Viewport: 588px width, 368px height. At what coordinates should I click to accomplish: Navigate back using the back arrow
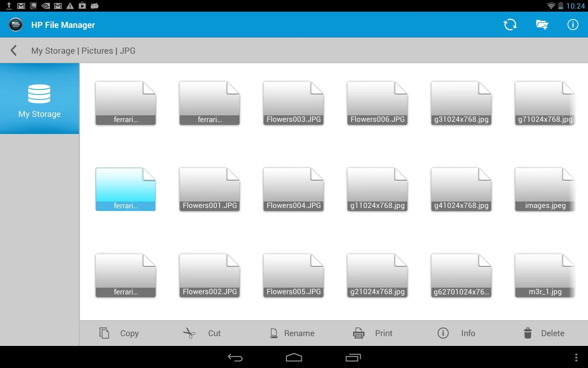[x=14, y=51]
